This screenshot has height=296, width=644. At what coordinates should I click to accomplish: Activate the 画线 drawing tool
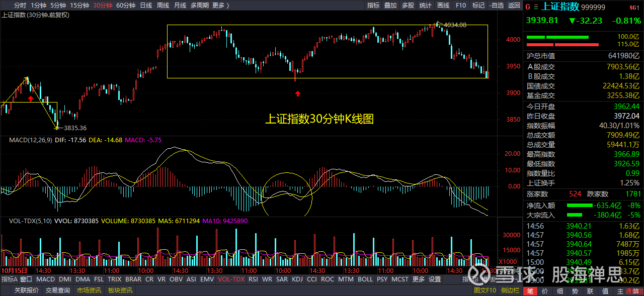[x=443, y=6]
